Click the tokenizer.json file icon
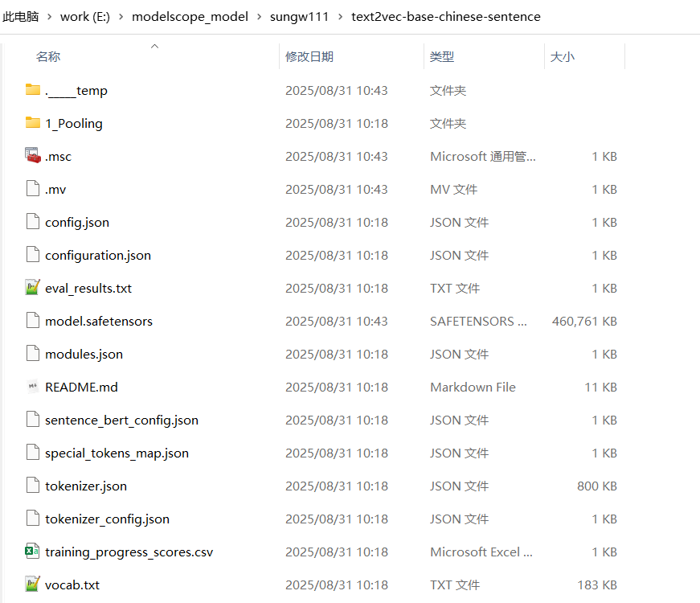This screenshot has width=700, height=603. pos(33,485)
